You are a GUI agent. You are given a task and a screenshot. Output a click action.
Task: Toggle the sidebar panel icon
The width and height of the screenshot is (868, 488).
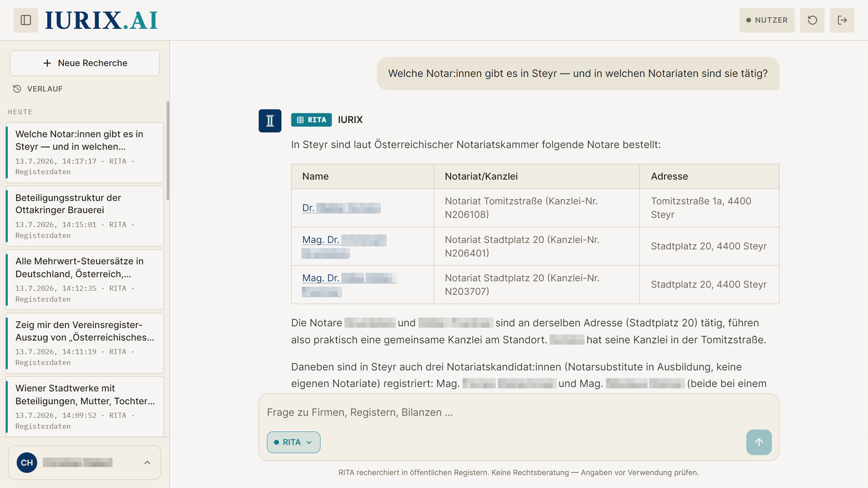[x=26, y=20]
